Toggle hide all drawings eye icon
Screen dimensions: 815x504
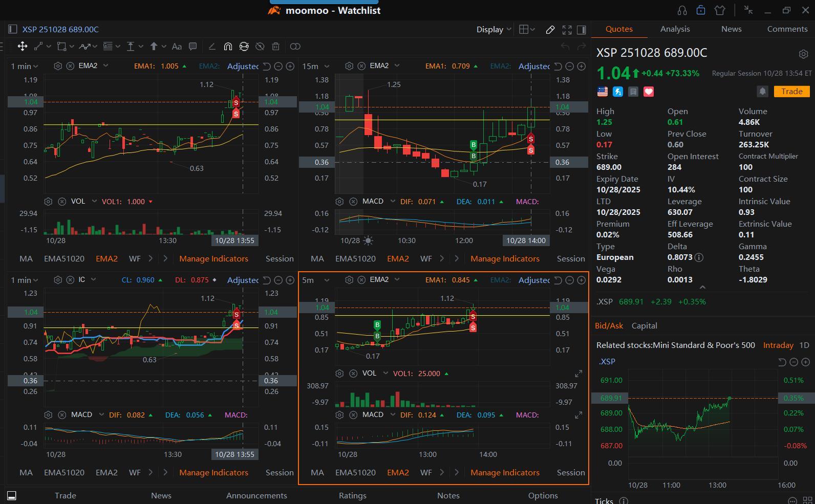point(260,47)
